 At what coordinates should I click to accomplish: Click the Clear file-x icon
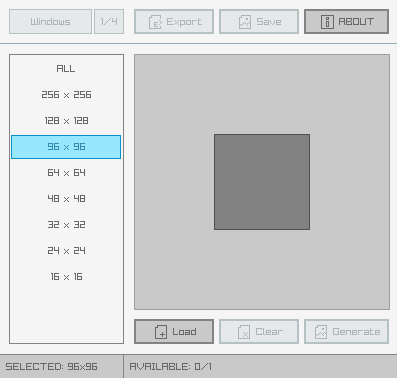pyautogui.click(x=244, y=332)
